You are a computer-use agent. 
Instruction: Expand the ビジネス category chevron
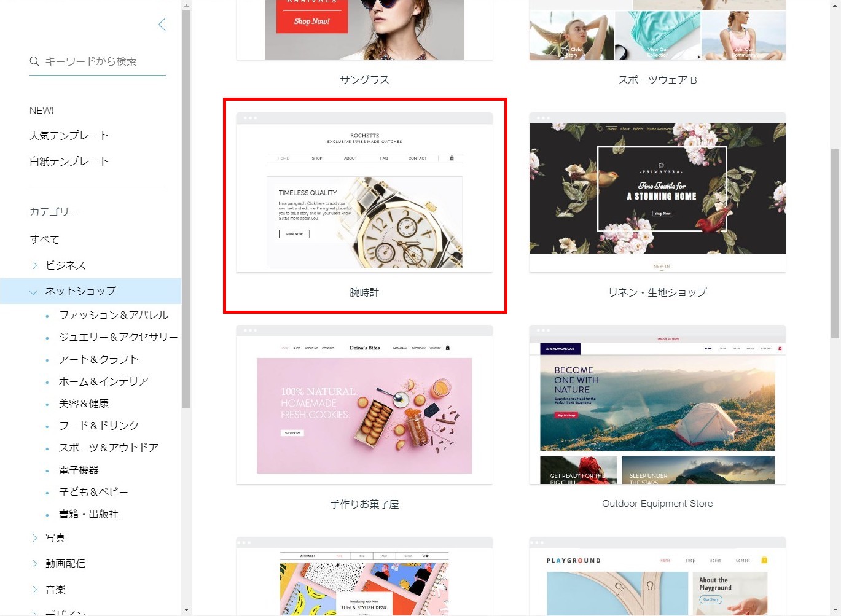tap(34, 265)
